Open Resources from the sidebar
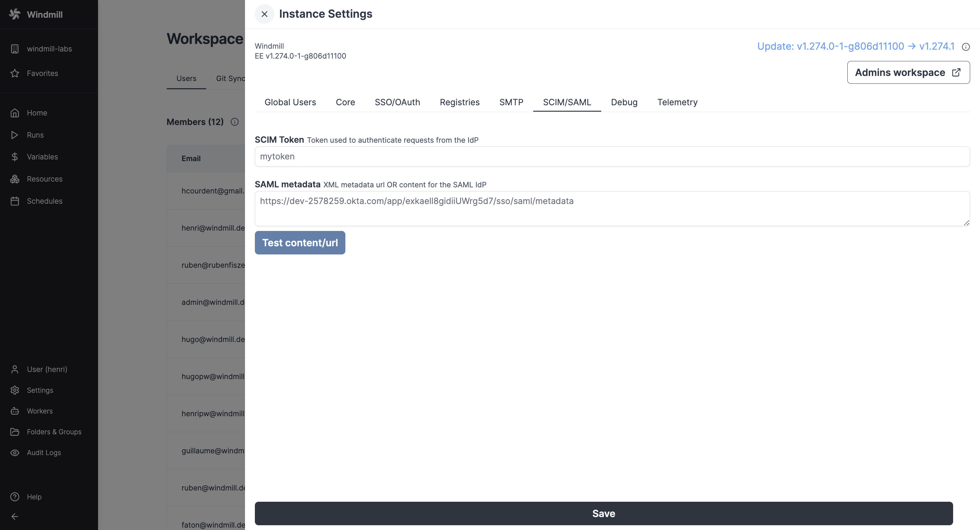Image resolution: width=980 pixels, height=530 pixels. click(45, 178)
